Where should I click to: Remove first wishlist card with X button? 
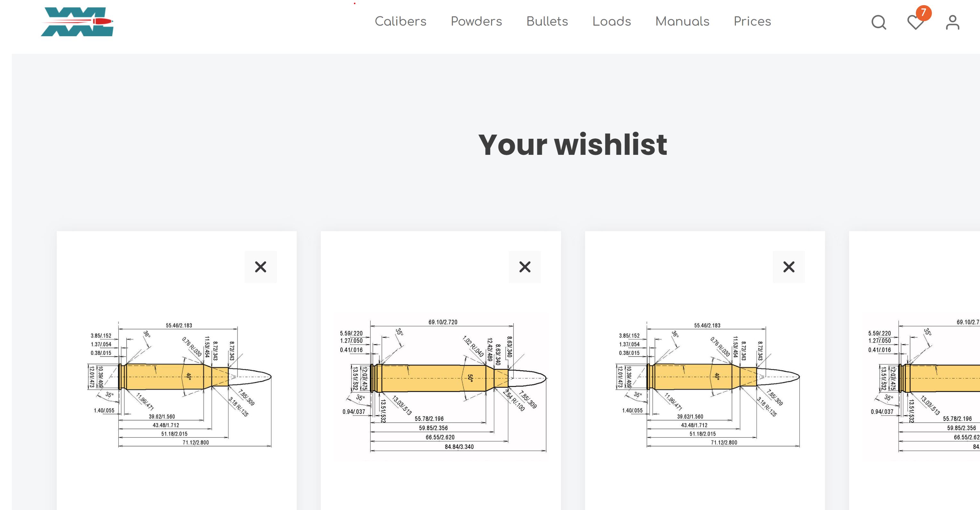[x=260, y=267]
